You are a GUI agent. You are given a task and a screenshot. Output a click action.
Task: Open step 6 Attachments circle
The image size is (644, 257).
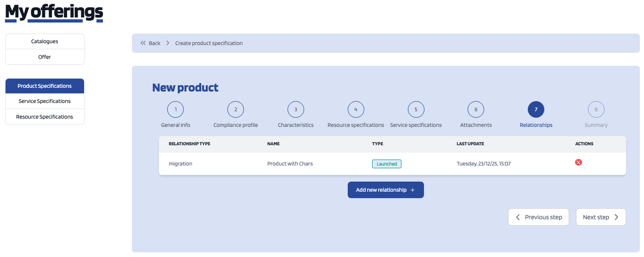point(476,109)
